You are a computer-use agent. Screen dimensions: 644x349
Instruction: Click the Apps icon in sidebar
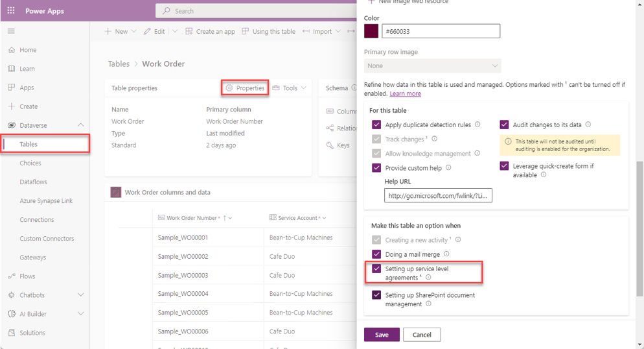coord(12,87)
